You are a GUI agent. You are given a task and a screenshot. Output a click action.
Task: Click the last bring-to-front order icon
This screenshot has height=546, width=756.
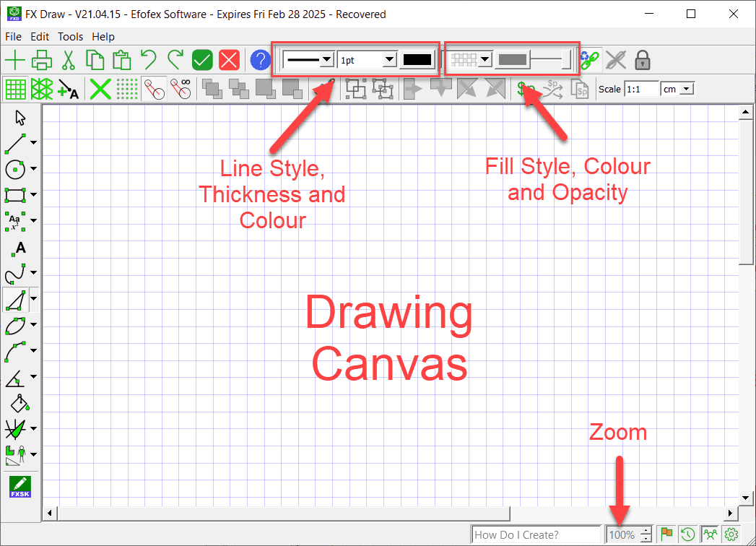pos(292,90)
